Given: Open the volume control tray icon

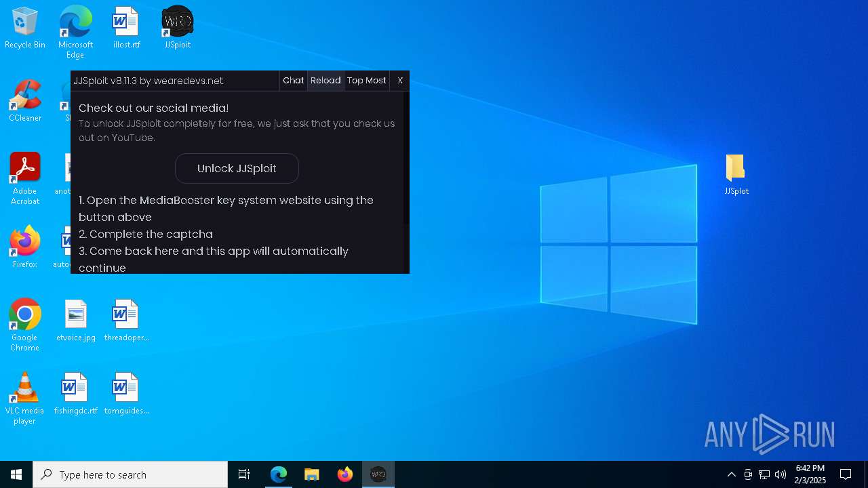Looking at the screenshot, I should point(781,474).
